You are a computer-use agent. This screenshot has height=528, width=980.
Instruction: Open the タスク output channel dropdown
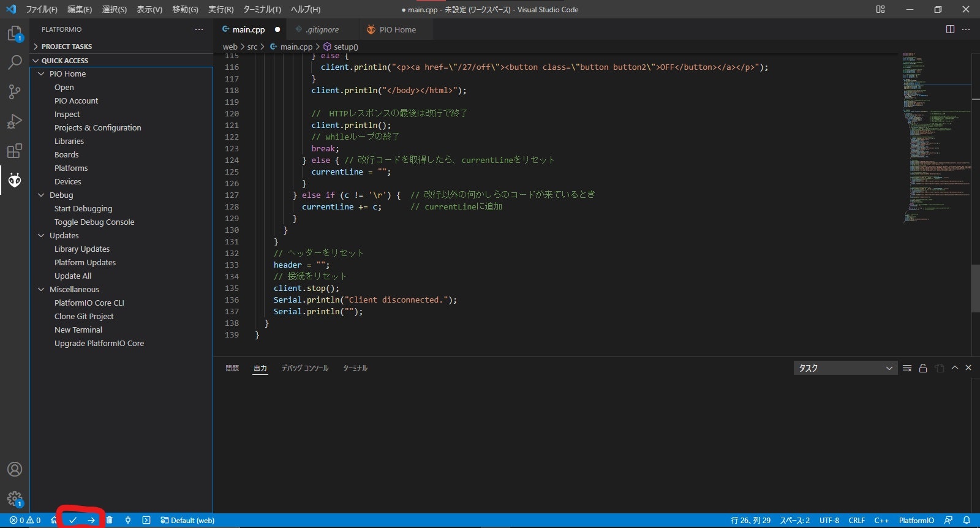845,368
